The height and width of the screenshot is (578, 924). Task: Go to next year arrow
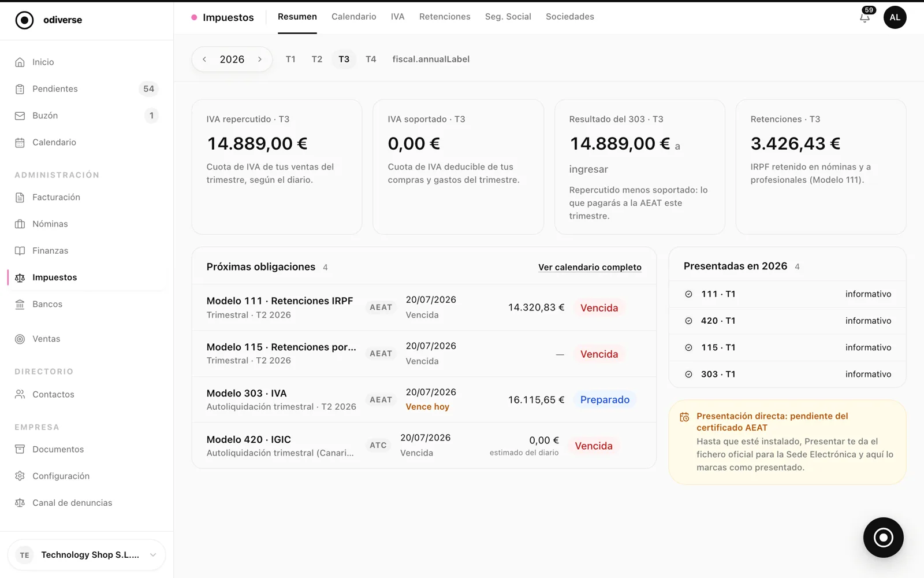[260, 59]
